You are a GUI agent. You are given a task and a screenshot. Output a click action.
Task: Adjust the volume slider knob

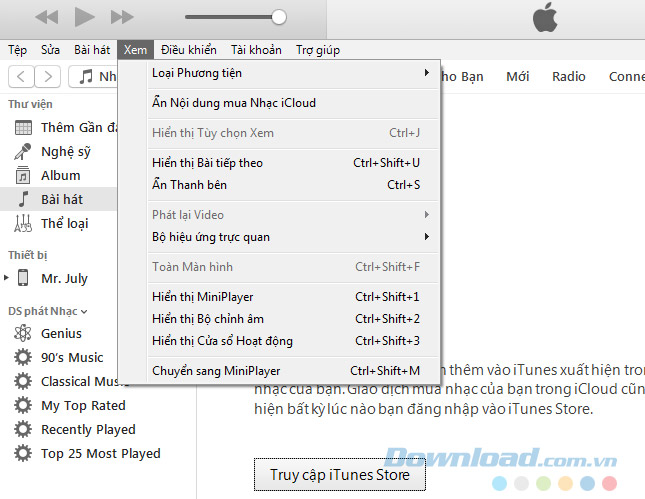pyautogui.click(x=279, y=17)
